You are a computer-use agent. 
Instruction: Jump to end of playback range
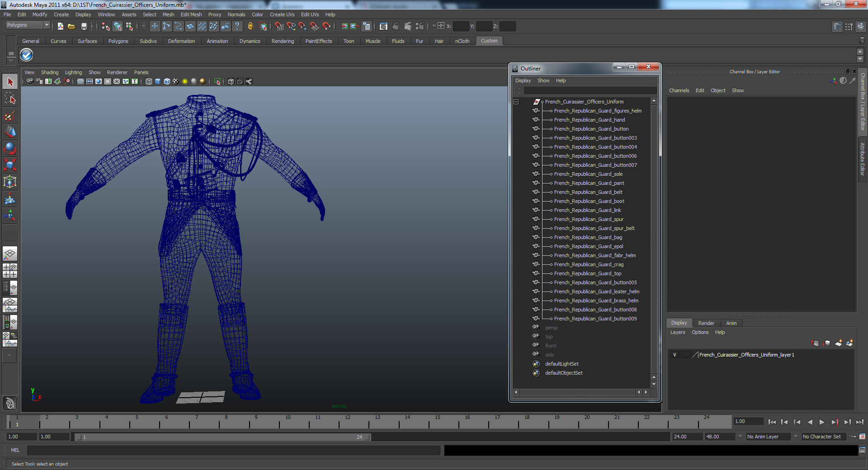tap(860, 422)
